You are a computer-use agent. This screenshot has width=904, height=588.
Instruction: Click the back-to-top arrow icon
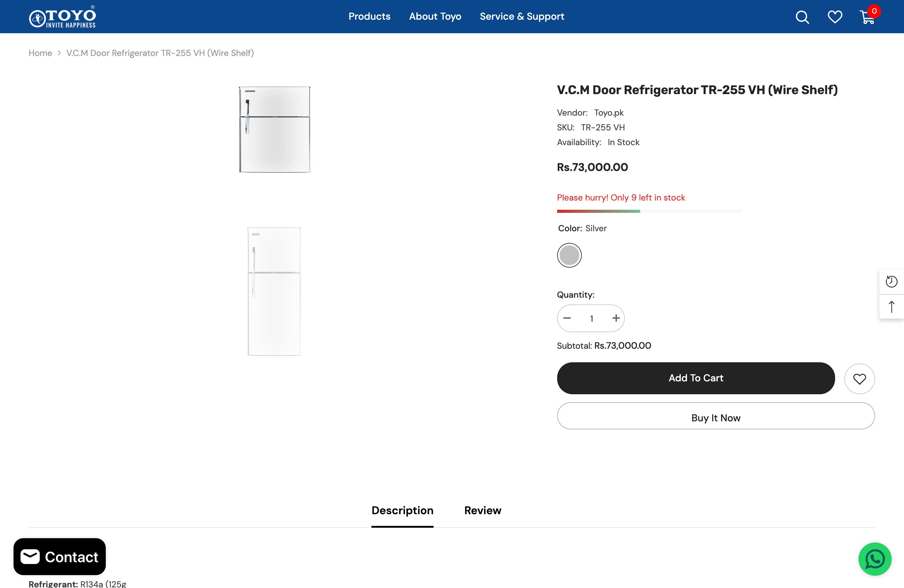click(891, 307)
